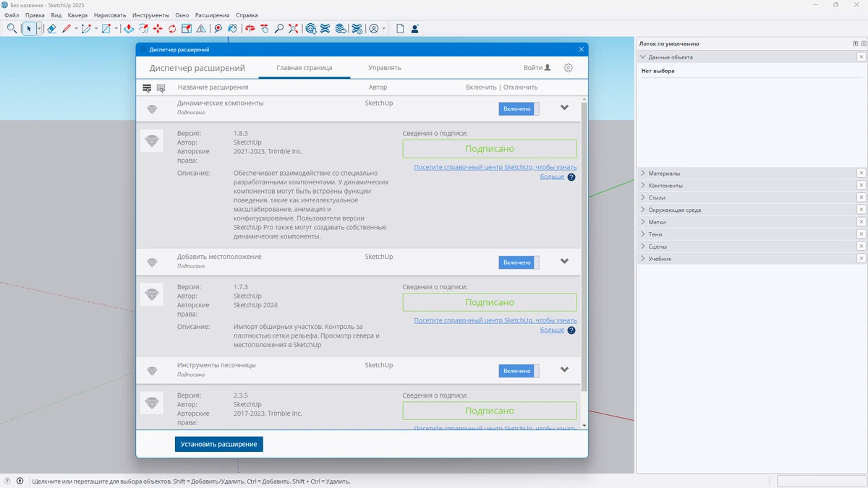Open the Файл menu
The image size is (868, 488).
pos(12,15)
